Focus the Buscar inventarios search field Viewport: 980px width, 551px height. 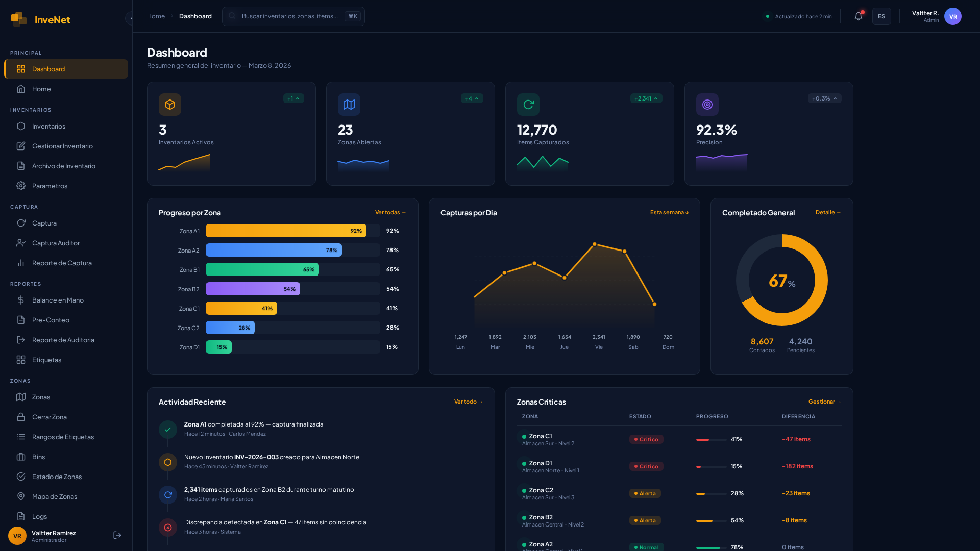[x=289, y=16]
